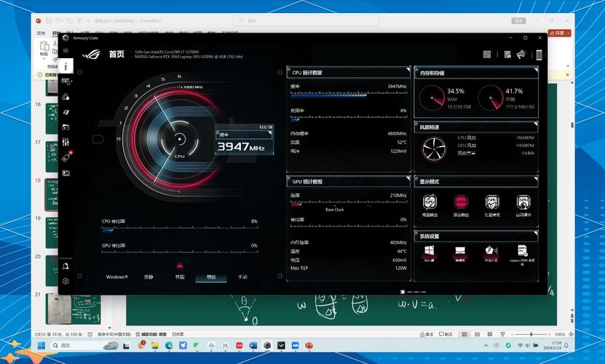Select the 手动 manual operating mode
This screenshot has height=364, width=605.
[x=242, y=277]
